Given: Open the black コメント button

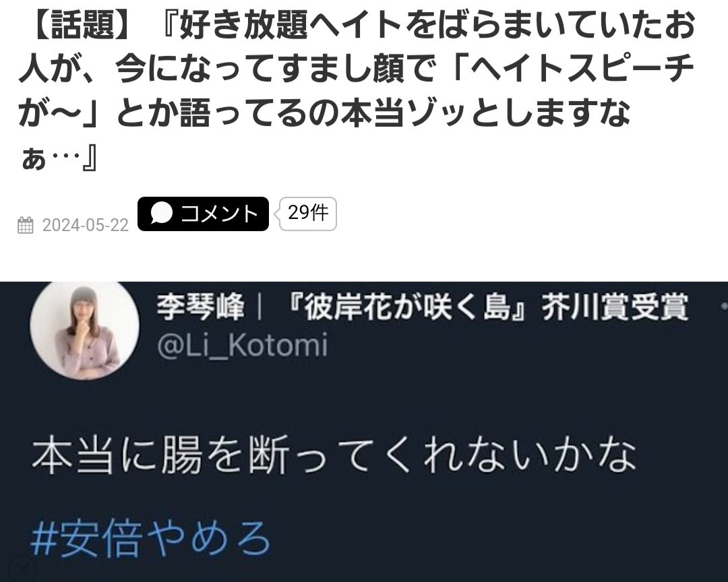Looking at the screenshot, I should point(203,214).
